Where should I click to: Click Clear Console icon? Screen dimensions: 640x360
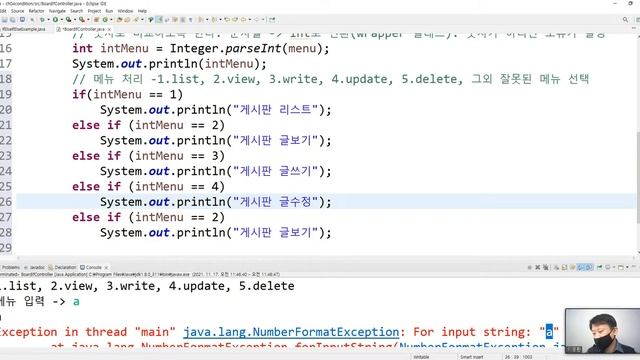pyautogui.click(x=556, y=267)
